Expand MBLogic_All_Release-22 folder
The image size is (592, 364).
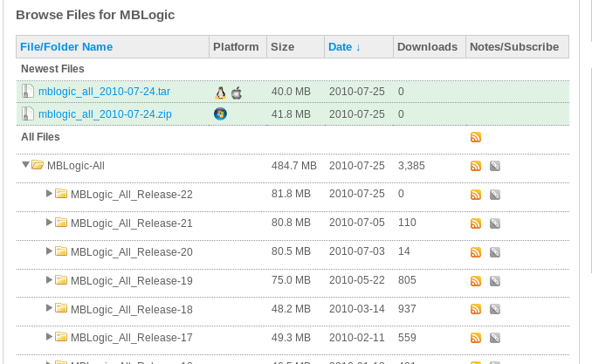pyautogui.click(x=49, y=194)
